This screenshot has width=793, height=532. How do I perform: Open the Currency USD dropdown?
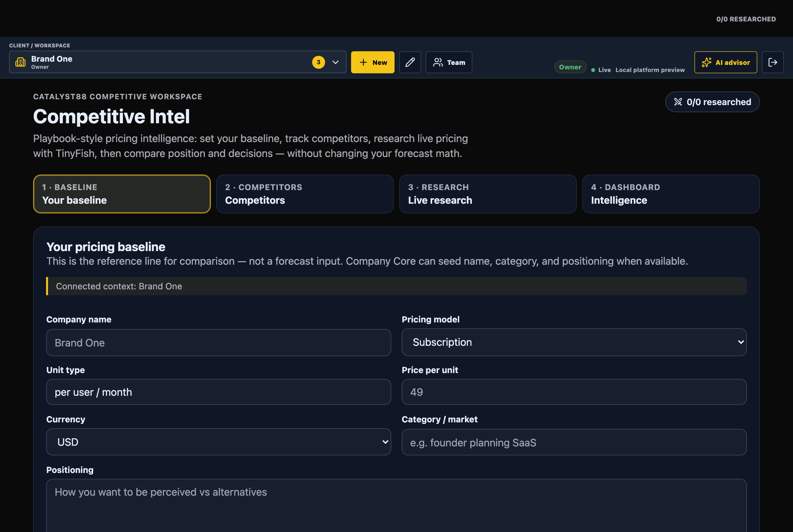(218, 442)
